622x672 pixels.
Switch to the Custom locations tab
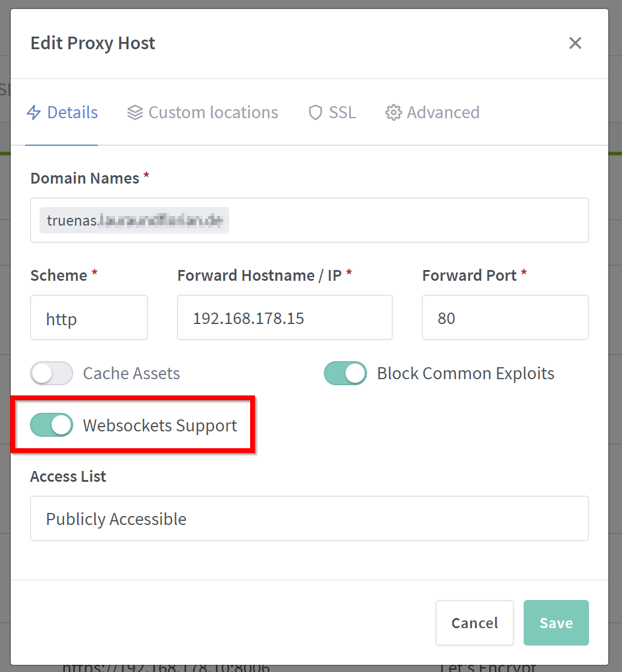coord(203,113)
